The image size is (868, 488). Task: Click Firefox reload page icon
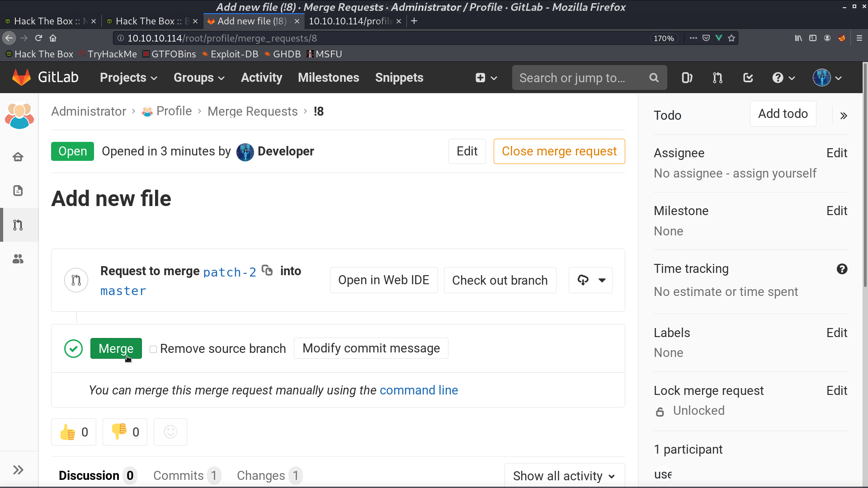[38, 38]
